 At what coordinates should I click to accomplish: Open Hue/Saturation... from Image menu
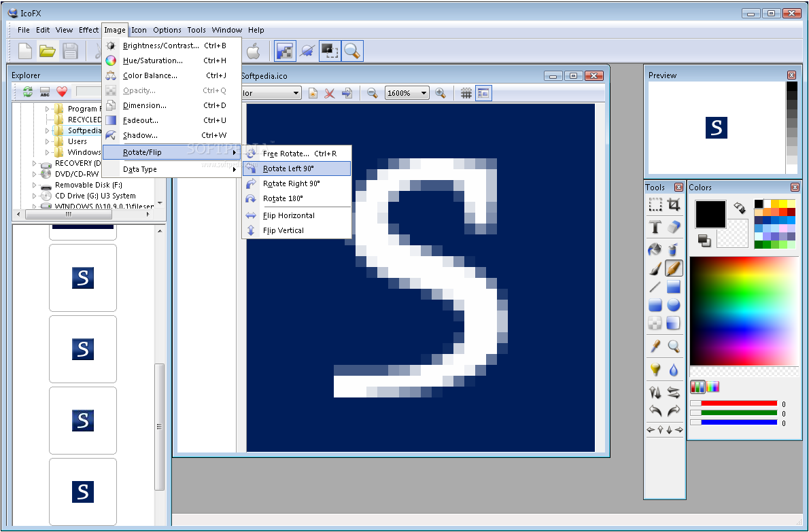(x=172, y=60)
